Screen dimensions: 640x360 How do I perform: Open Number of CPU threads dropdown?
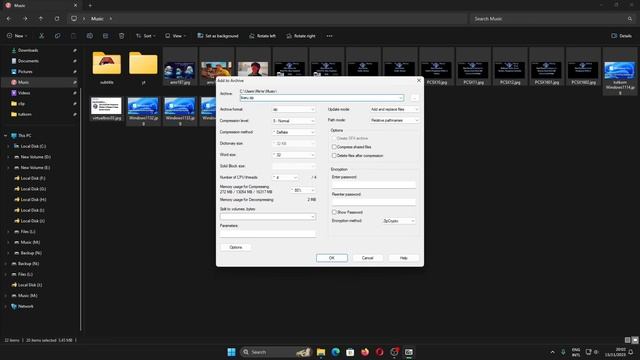click(285, 178)
